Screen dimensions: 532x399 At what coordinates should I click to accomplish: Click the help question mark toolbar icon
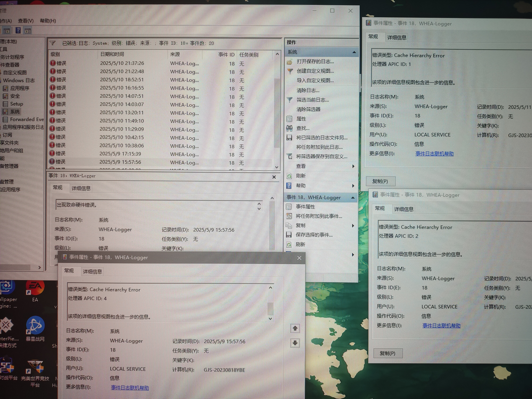(18, 31)
